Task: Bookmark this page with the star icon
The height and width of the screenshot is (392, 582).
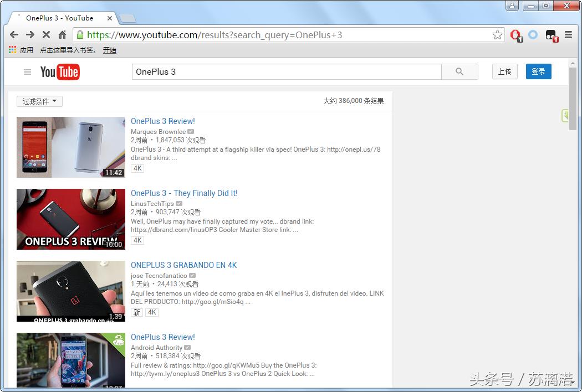Action: click(497, 35)
